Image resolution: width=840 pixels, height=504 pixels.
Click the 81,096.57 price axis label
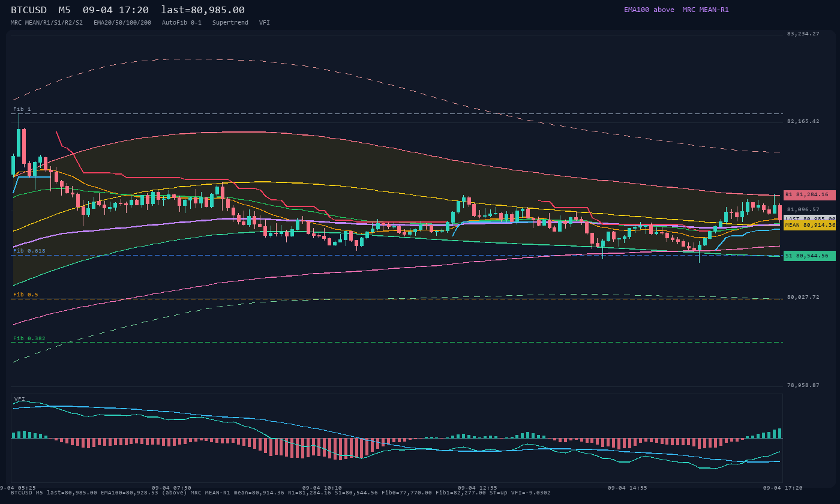[803, 209]
